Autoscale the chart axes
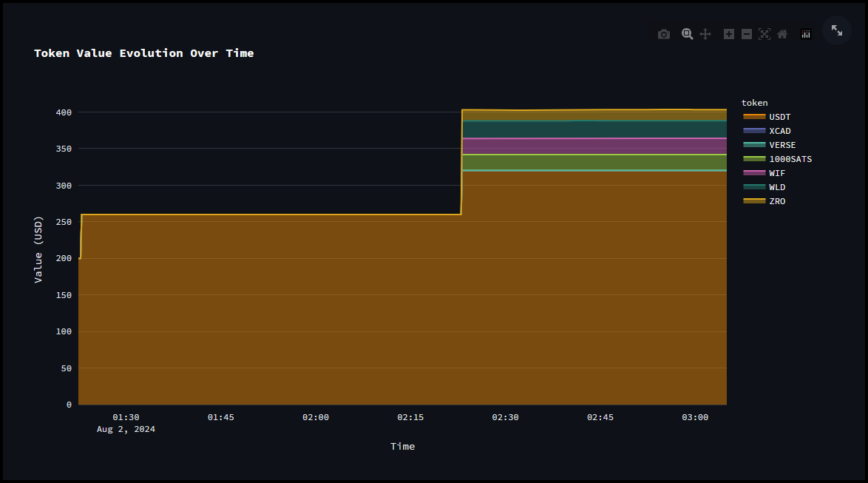Viewport: 868px width, 483px height. [764, 34]
